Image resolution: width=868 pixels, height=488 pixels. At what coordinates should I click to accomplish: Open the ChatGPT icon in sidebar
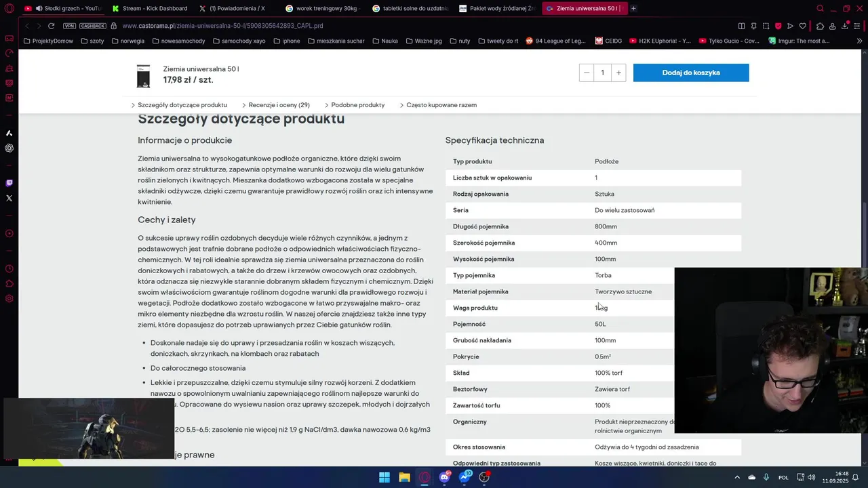9,148
